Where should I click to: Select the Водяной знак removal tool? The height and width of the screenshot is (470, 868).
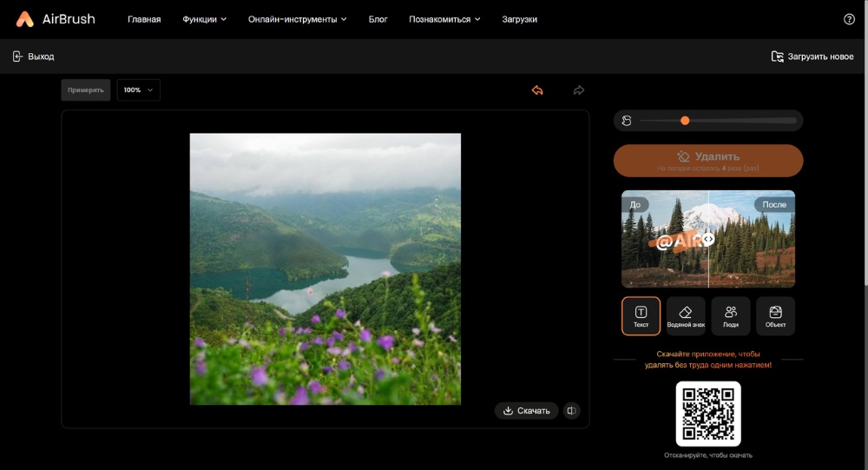[686, 316]
